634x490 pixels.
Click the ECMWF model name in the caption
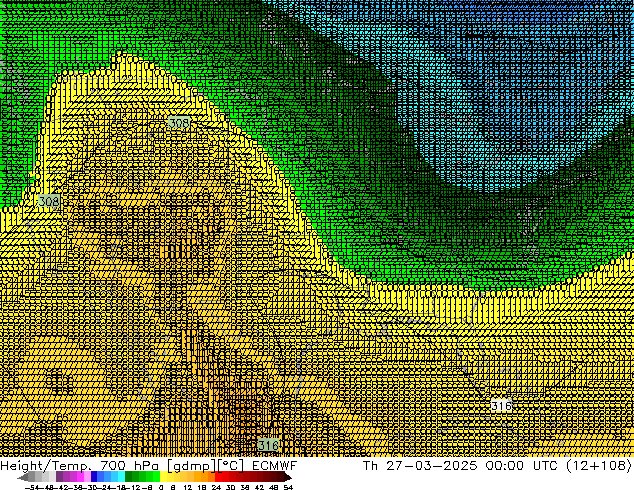275,466
